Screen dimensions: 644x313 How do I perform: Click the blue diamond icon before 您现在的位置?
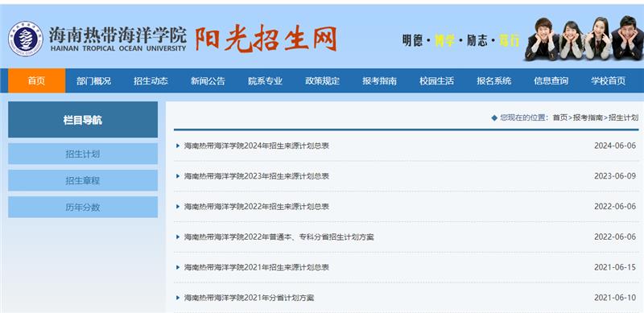click(494, 118)
